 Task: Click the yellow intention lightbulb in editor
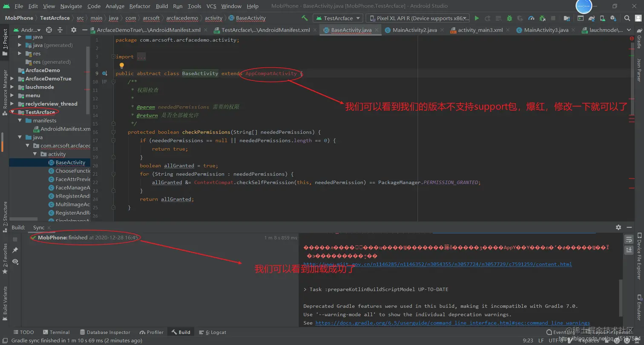[x=121, y=66]
